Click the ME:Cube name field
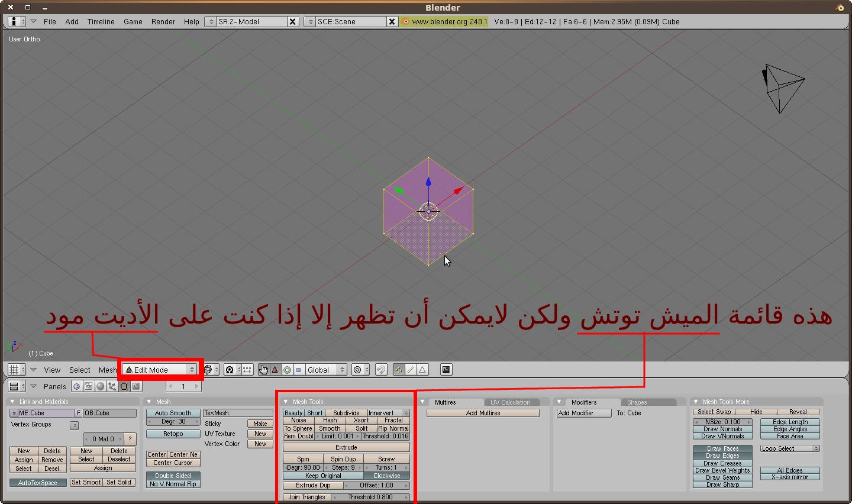The width and height of the screenshot is (852, 504). click(x=46, y=413)
